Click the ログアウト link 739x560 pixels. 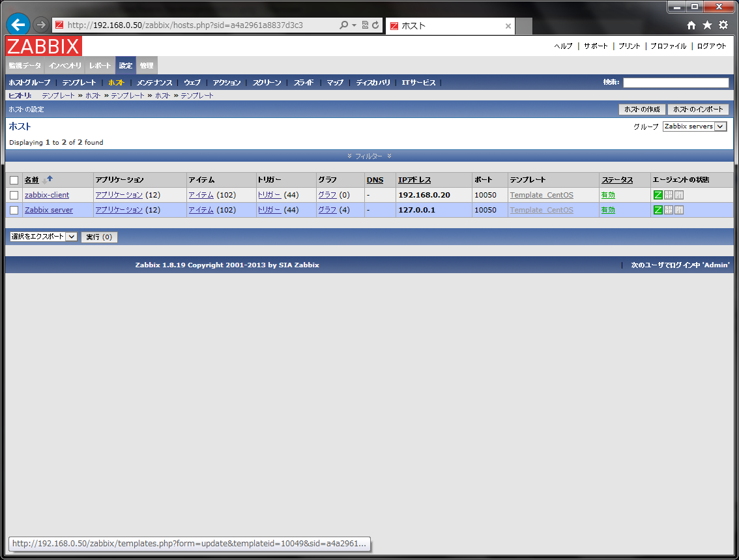coord(712,46)
